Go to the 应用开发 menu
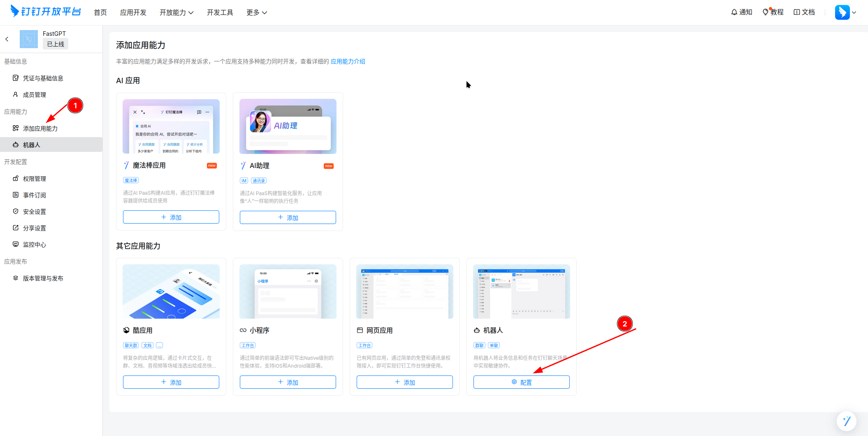Screen dimensions: 868x436 (x=133, y=13)
